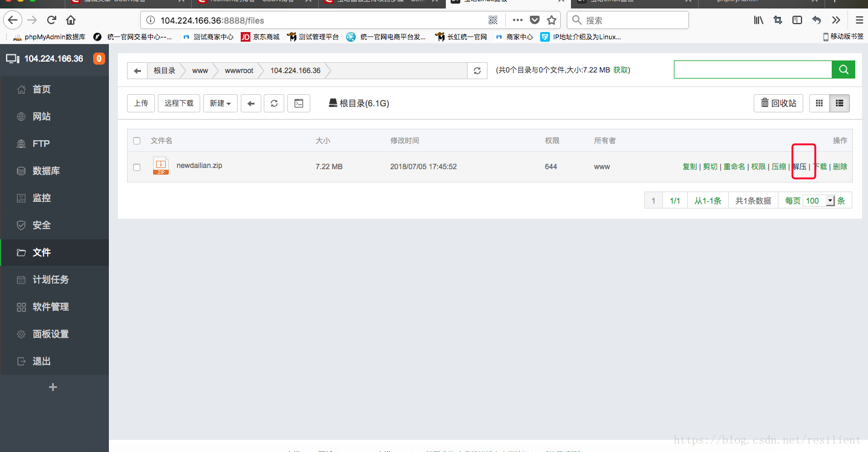Click the browser reload button
Viewport: 868px width, 452px height.
52,20
